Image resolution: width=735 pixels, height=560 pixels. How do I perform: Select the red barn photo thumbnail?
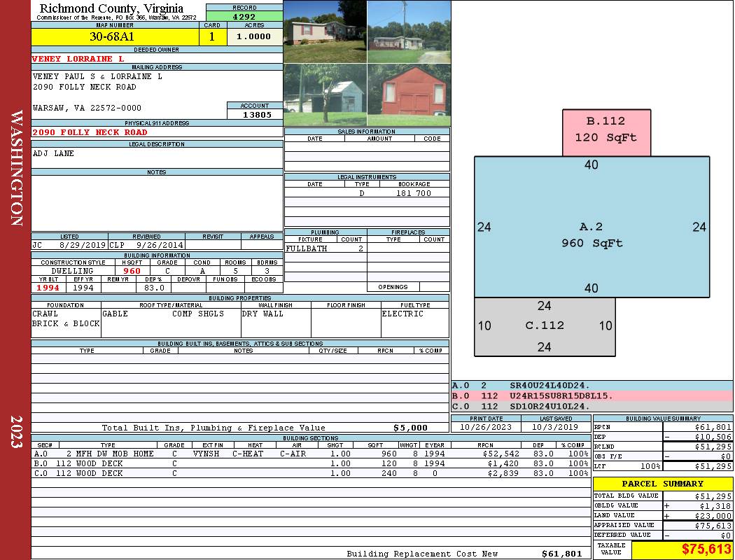coord(409,94)
